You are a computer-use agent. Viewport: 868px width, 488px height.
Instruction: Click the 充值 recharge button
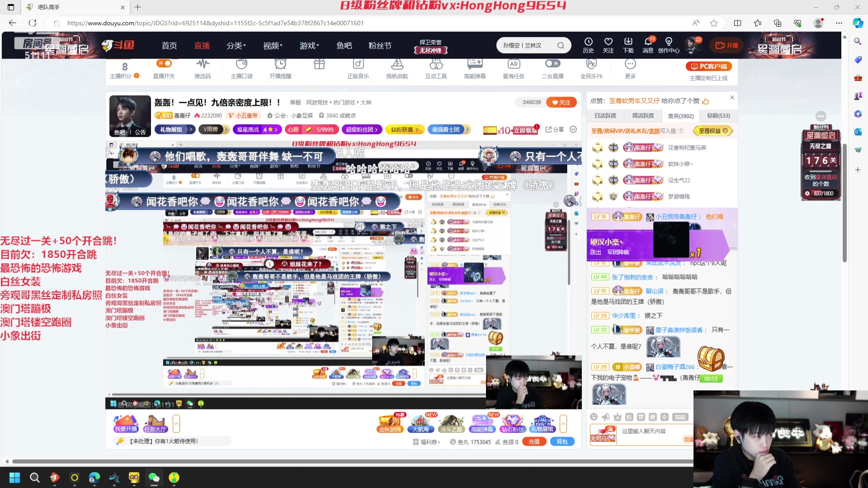pos(534,442)
